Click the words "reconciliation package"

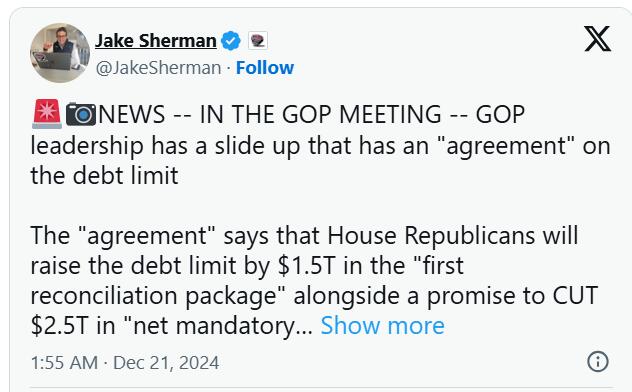point(154,296)
